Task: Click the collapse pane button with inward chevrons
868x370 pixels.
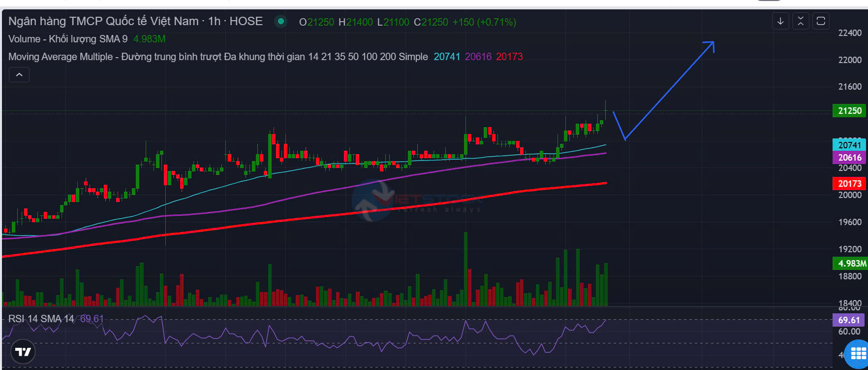Action: click(x=801, y=21)
